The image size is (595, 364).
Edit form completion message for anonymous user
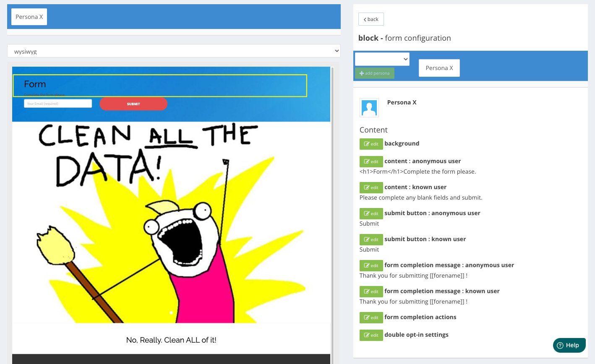371,265
